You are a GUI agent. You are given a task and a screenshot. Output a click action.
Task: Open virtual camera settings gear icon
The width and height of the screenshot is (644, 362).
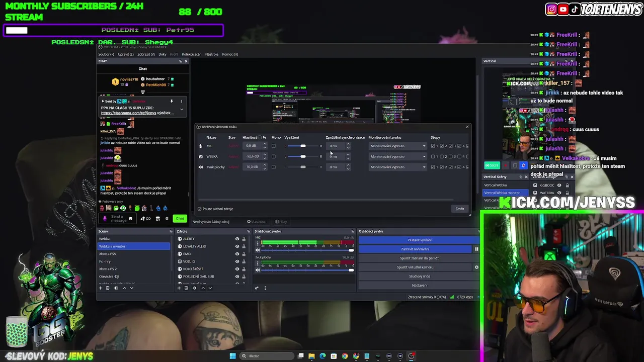click(x=476, y=267)
